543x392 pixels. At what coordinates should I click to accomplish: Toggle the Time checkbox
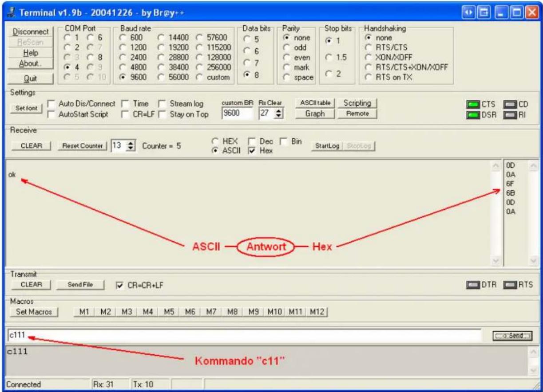point(125,104)
